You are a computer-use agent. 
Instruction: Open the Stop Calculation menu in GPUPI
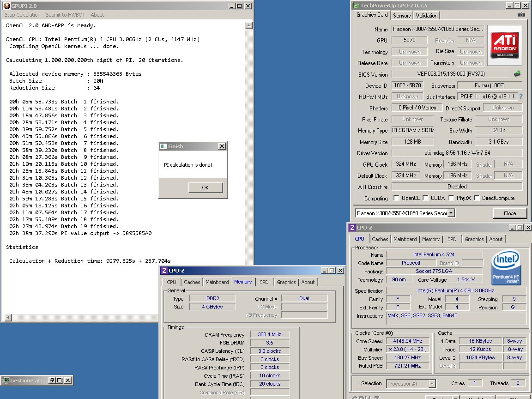click(x=22, y=15)
